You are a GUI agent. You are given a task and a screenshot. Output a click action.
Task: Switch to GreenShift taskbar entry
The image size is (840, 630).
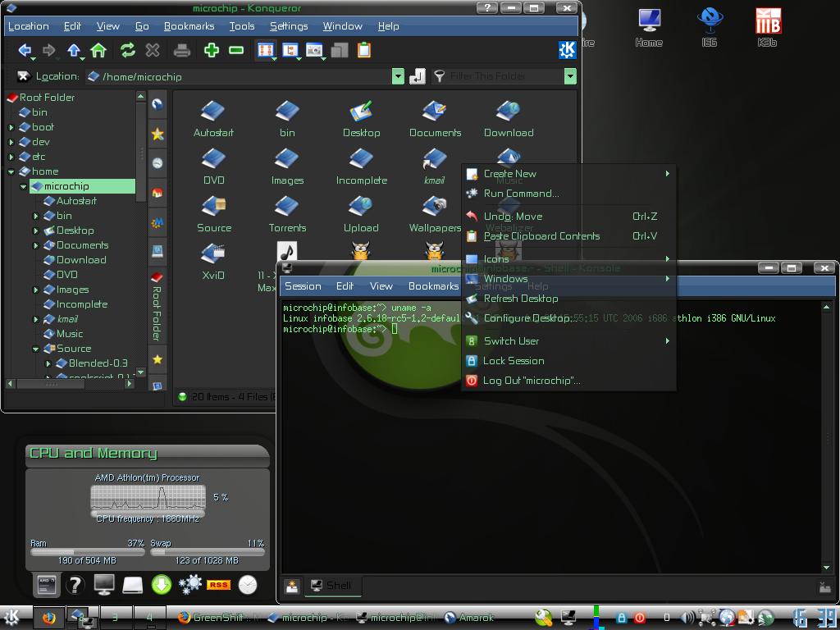click(x=218, y=618)
